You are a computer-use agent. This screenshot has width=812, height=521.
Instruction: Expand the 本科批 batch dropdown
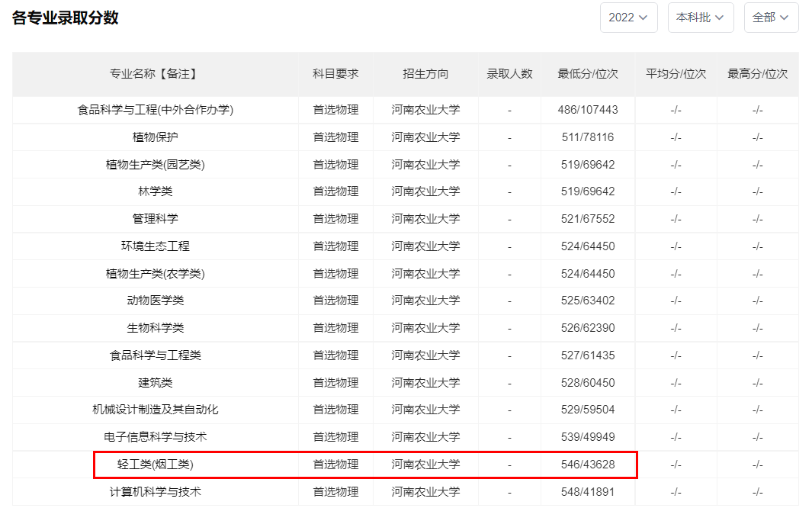tap(700, 18)
